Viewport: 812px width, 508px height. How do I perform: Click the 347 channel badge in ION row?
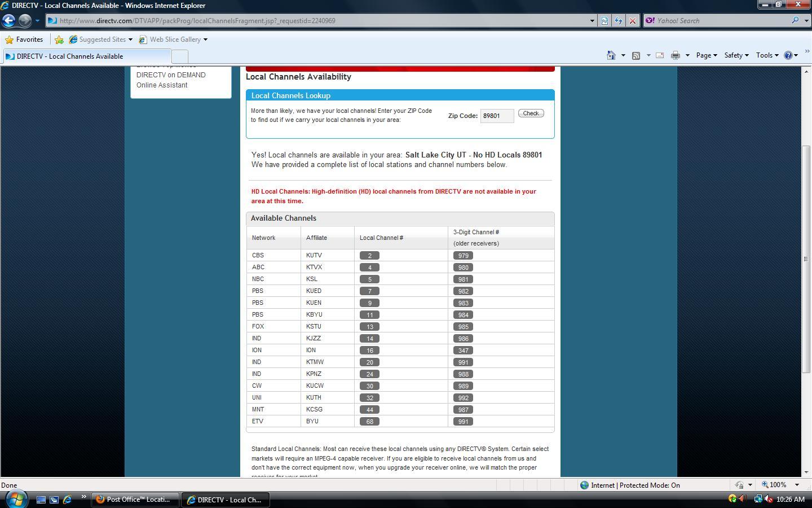463,351
